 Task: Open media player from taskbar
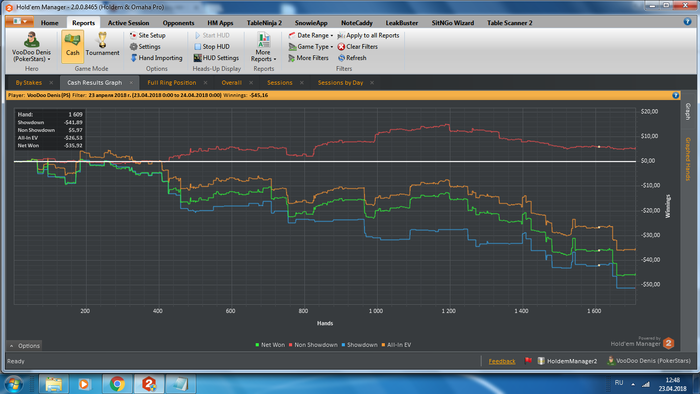83,384
